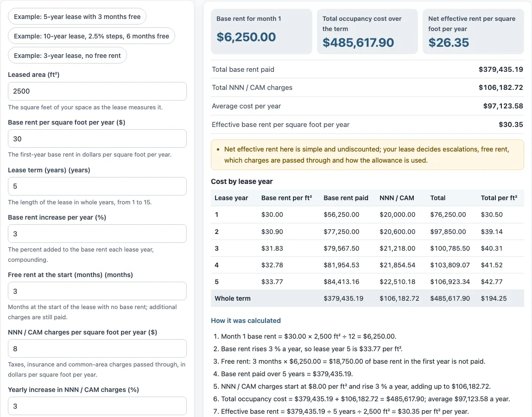Select year 4 base rent paid $81,954.53
The height and width of the screenshot is (417, 532).
342,265
